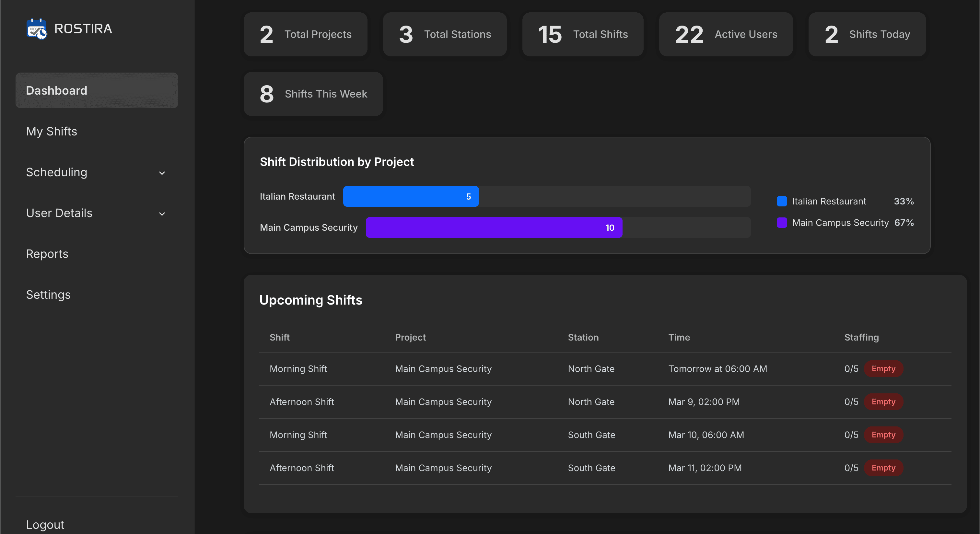Click the Logout option
Image resolution: width=980 pixels, height=534 pixels.
point(45,525)
